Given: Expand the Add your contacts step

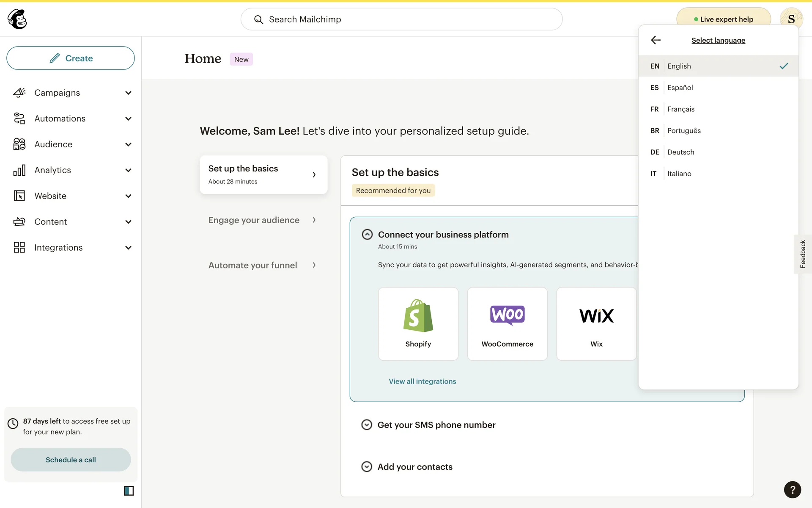Looking at the screenshot, I should [x=367, y=467].
